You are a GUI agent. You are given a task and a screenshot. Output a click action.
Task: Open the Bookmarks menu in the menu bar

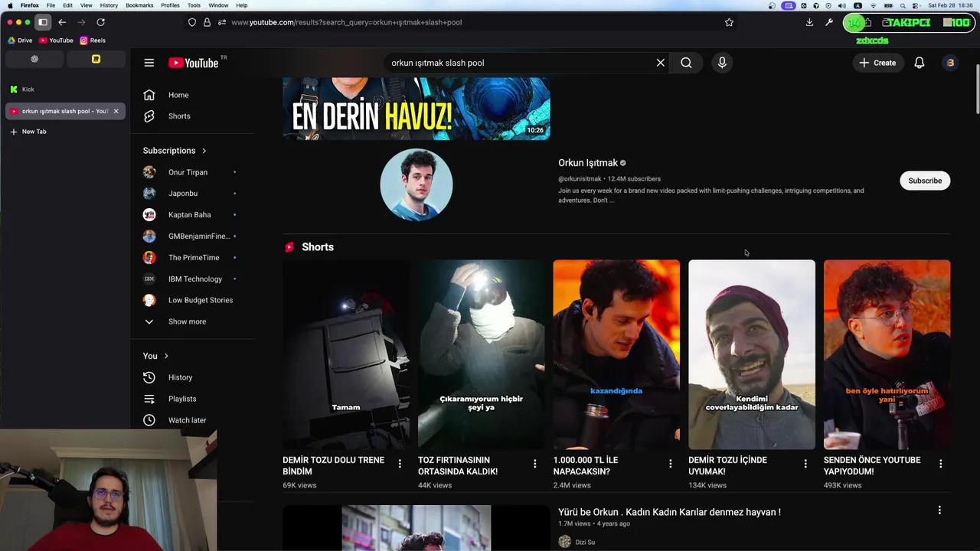pos(139,5)
